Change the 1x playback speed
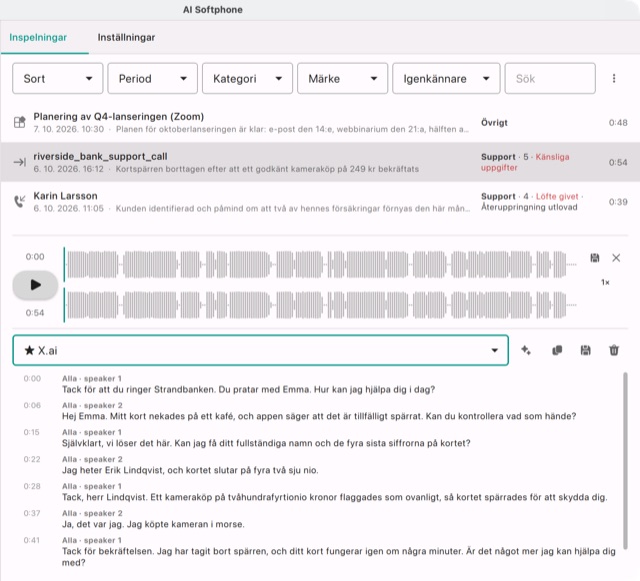 click(x=605, y=282)
